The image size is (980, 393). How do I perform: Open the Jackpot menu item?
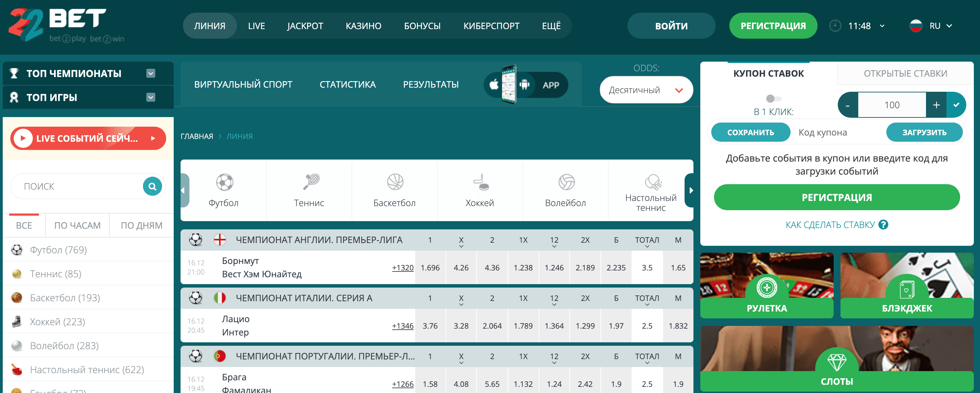305,26
